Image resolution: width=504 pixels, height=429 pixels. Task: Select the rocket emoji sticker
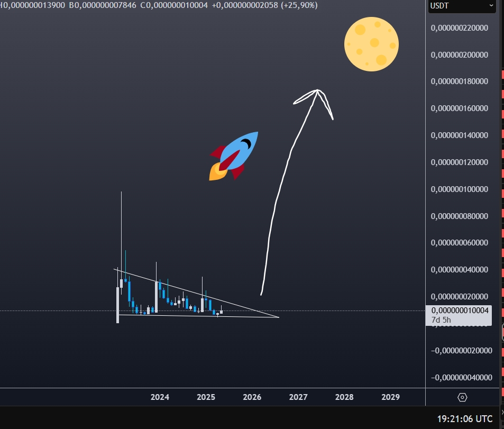click(234, 156)
